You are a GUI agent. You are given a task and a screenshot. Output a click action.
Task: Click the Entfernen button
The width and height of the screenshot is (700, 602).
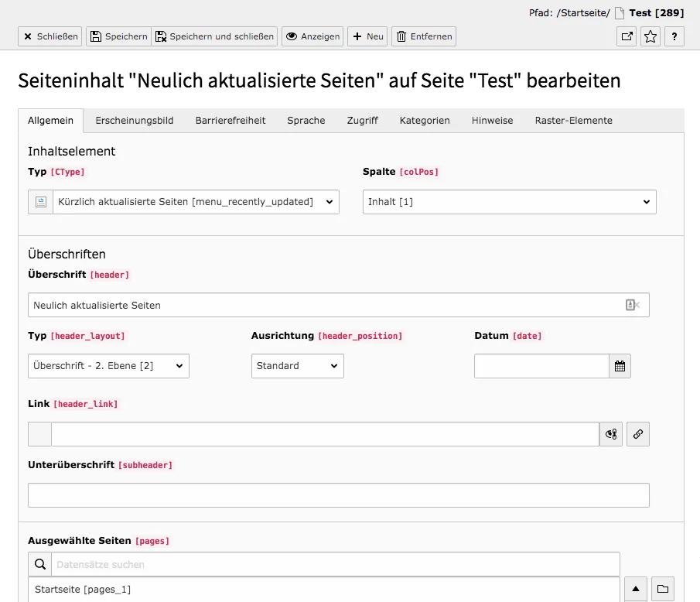click(x=423, y=36)
